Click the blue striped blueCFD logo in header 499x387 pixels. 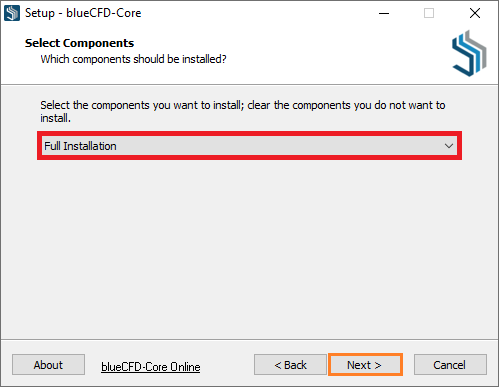(x=469, y=53)
